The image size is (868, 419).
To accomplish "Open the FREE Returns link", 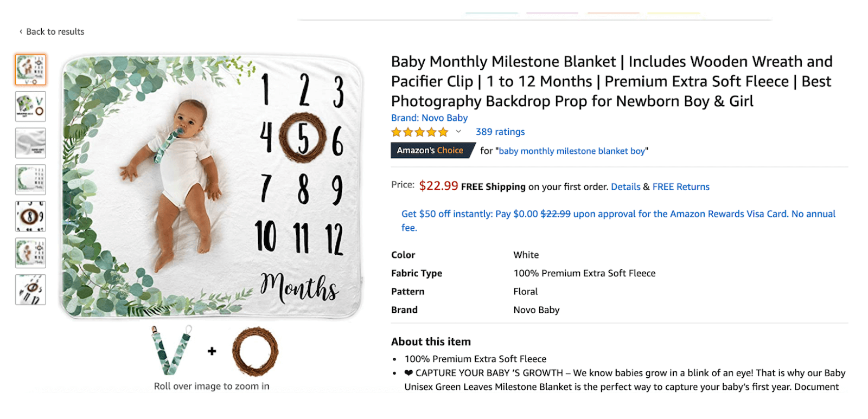I will (681, 186).
